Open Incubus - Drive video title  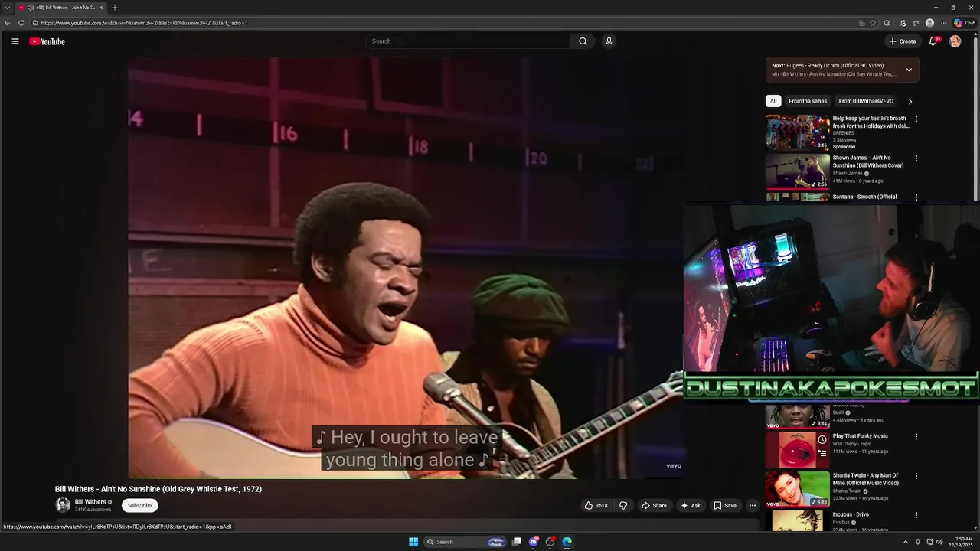[851, 514]
